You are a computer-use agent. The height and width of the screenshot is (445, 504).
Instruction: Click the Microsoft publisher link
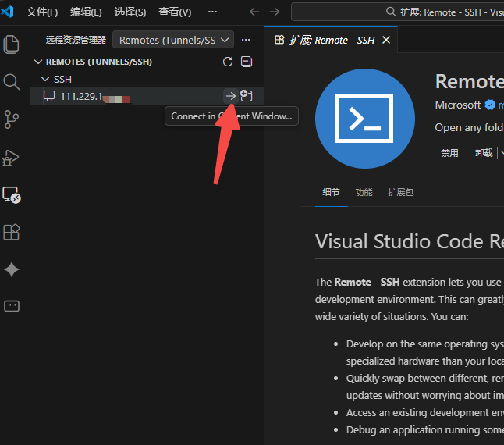pos(458,105)
